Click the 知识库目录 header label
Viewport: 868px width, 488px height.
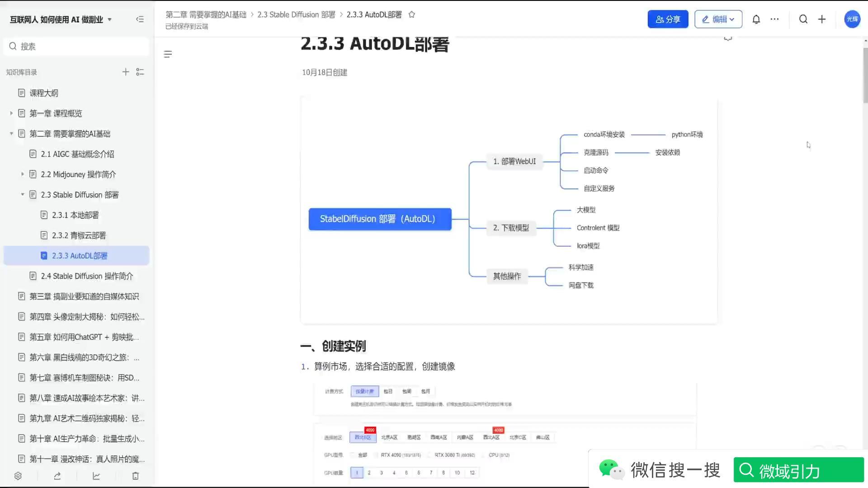(x=22, y=72)
